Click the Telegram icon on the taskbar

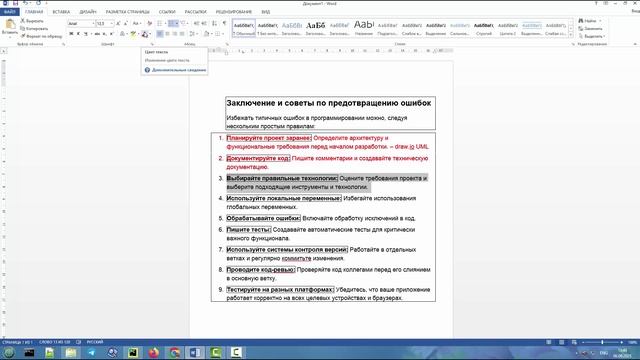click(91, 353)
